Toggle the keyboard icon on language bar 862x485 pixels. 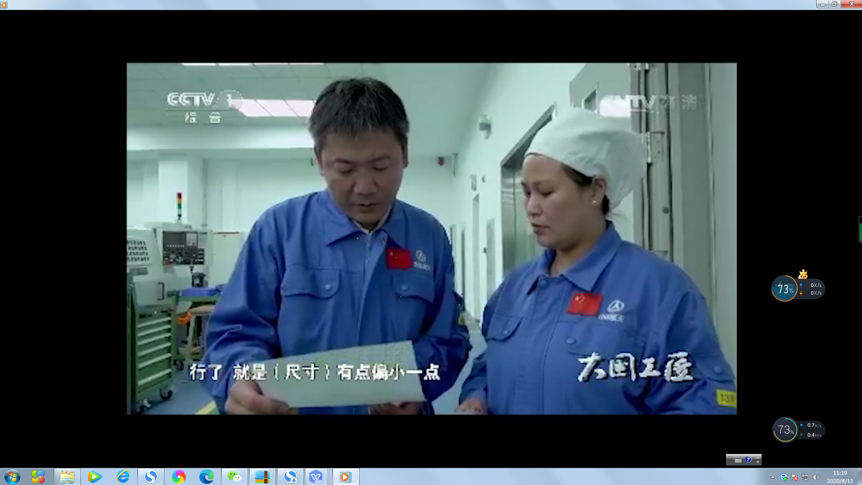(x=737, y=460)
